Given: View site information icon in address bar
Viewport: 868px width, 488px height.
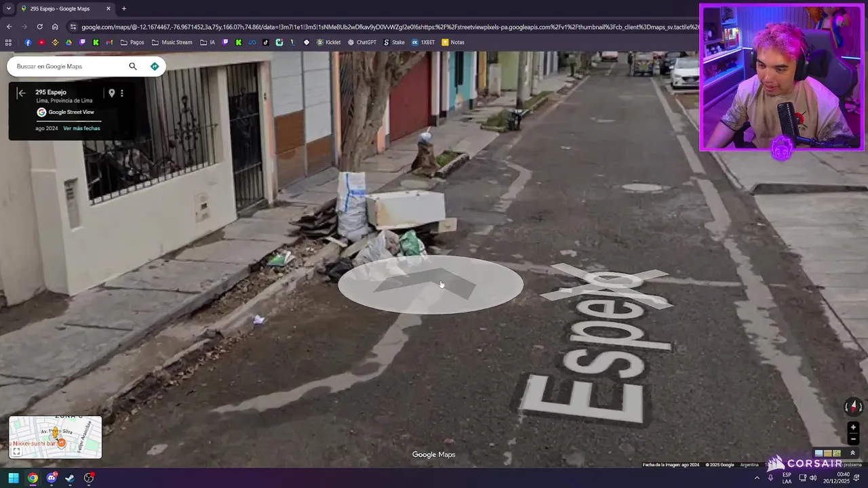Looking at the screenshot, I should coord(73,27).
